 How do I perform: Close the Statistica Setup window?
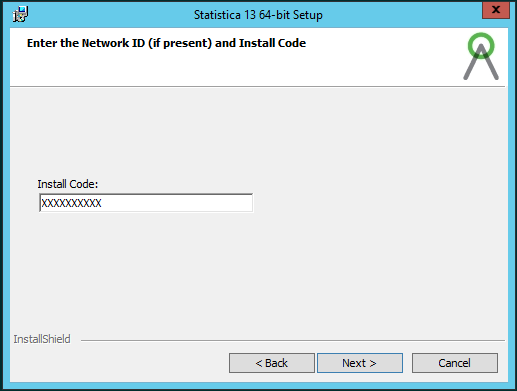496,10
